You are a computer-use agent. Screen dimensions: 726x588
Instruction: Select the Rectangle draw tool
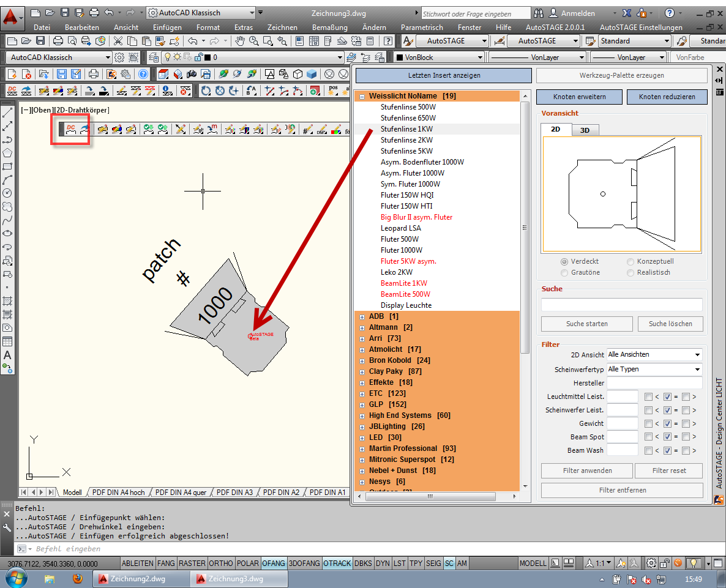point(7,166)
